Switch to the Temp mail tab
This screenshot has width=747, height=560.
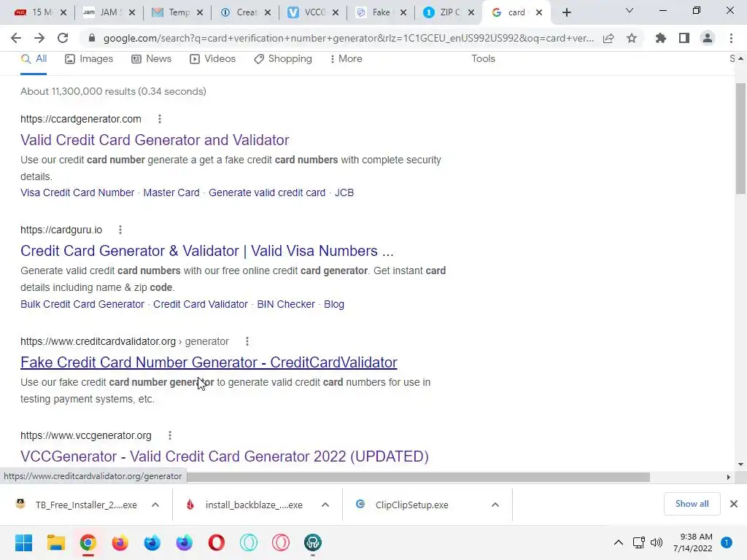(177, 12)
